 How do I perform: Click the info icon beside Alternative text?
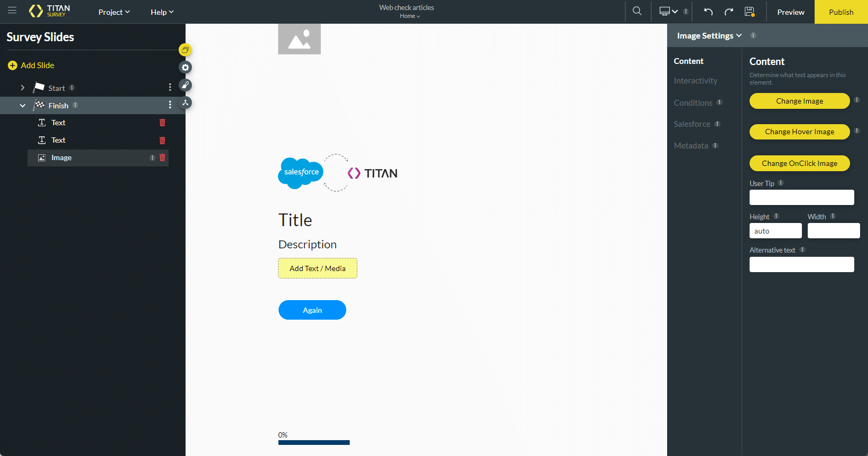802,249
